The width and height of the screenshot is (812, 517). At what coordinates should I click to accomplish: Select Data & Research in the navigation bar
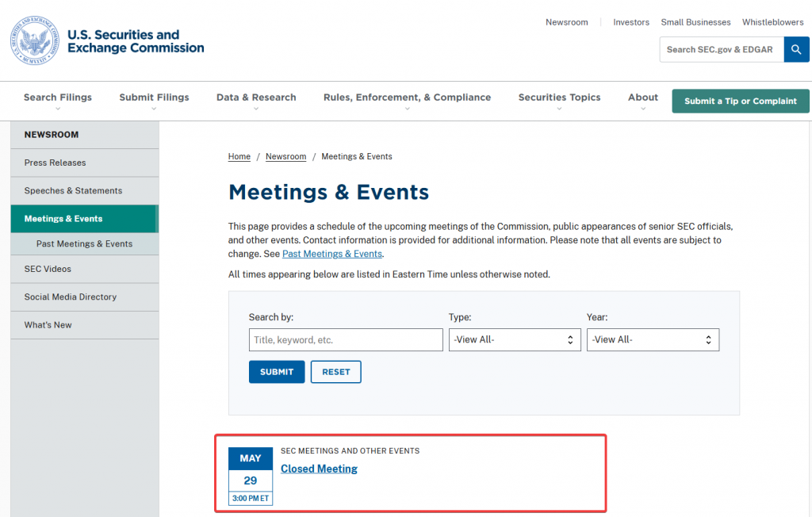point(255,97)
